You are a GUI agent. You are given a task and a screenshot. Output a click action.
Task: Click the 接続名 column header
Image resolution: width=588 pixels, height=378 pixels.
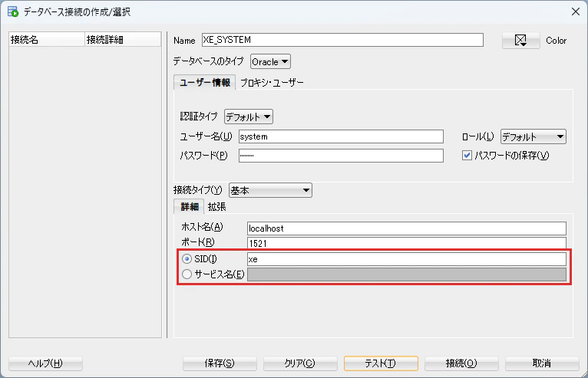(x=47, y=39)
